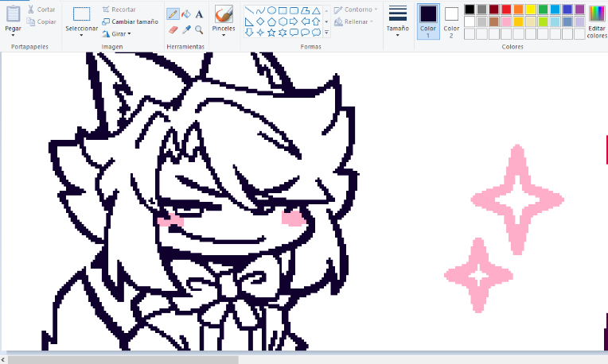Pick the brown color swatch

pos(494,21)
